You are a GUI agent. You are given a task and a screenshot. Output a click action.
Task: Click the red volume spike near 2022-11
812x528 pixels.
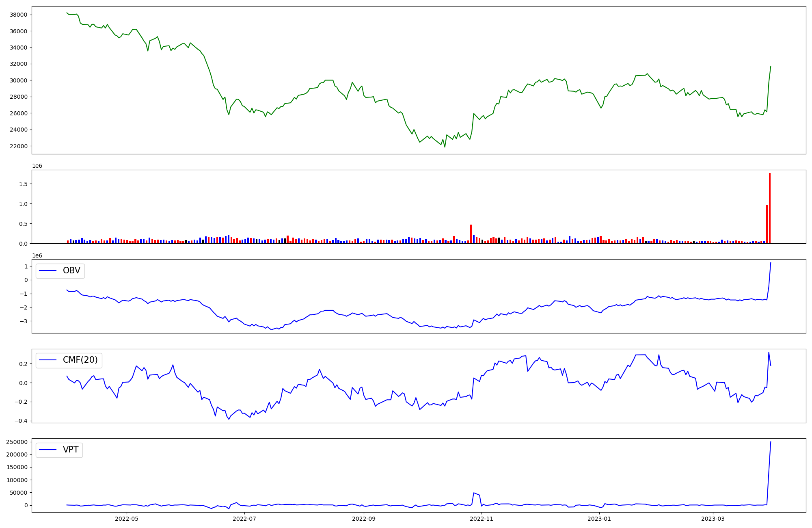point(471,234)
